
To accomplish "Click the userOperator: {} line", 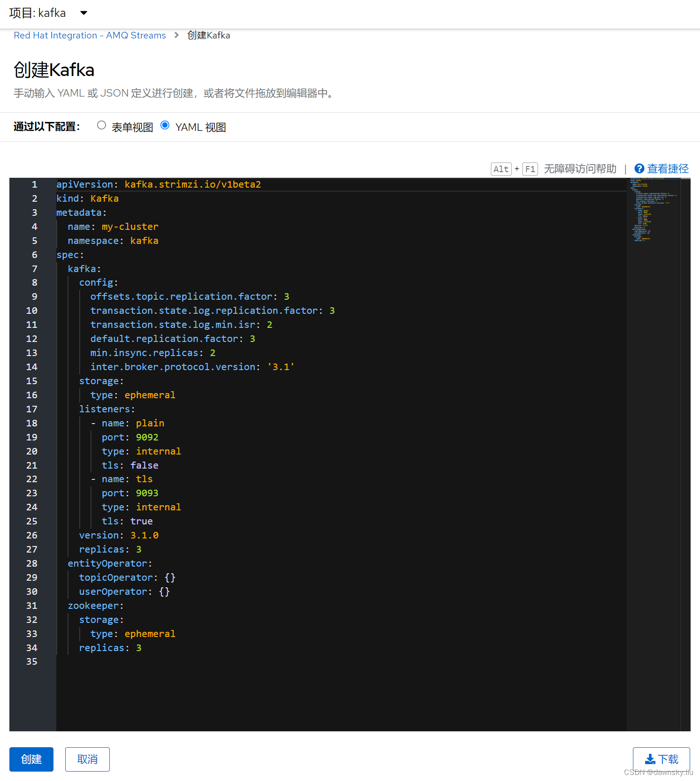I will 124,591.
